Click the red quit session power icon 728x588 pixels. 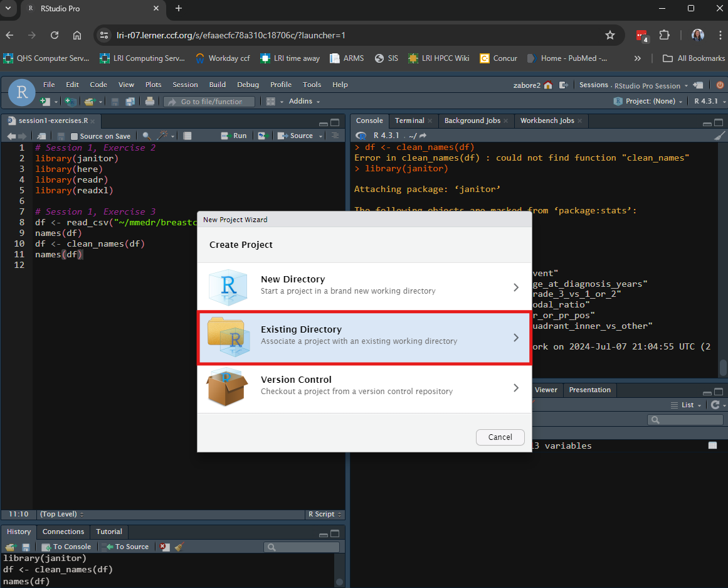[720, 85]
